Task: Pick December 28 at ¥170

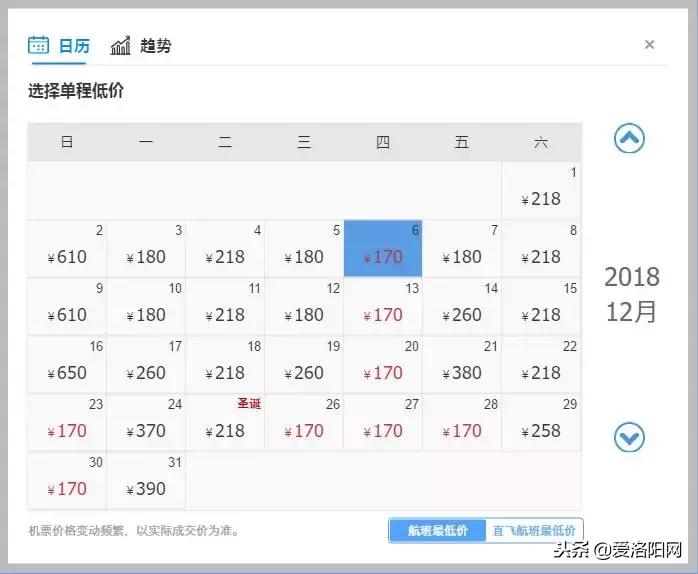Action: point(462,422)
